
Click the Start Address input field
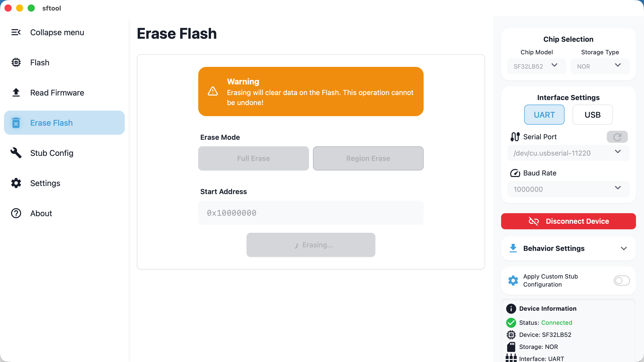pos(311,213)
